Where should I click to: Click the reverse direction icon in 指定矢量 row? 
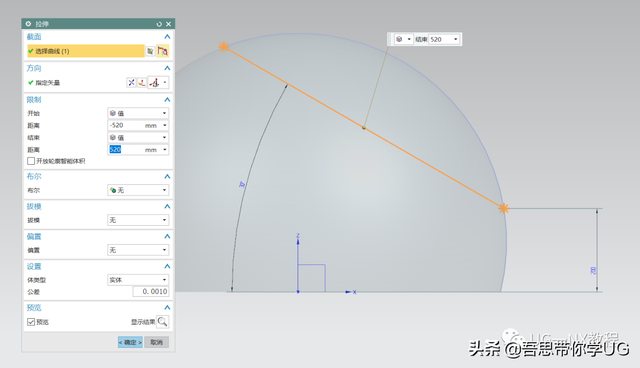click(131, 83)
